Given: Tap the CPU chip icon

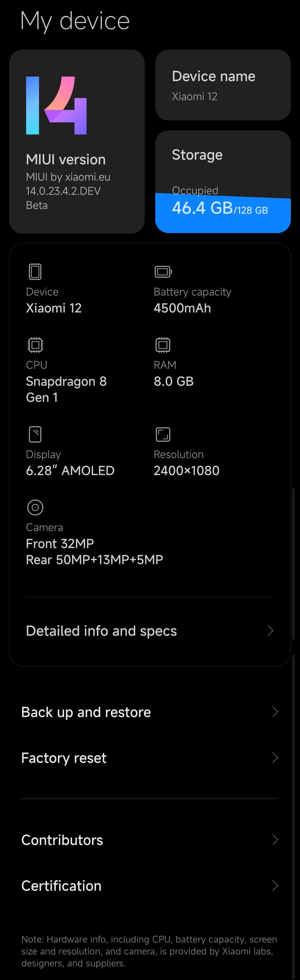Looking at the screenshot, I should click(x=35, y=345).
